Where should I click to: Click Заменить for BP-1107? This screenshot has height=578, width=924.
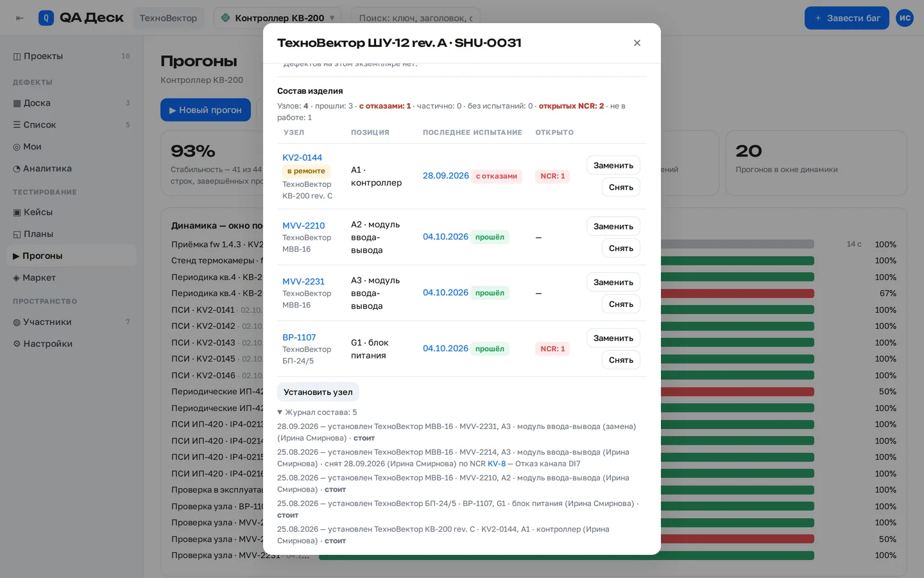pos(613,338)
